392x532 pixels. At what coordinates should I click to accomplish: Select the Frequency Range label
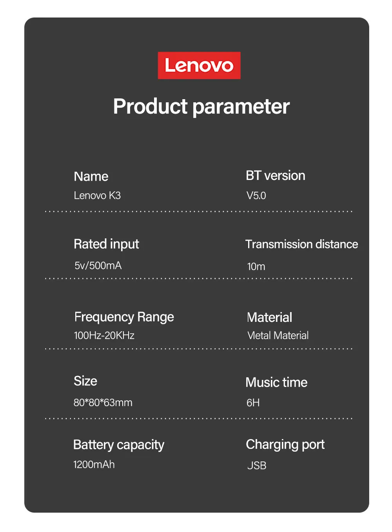[x=124, y=317]
